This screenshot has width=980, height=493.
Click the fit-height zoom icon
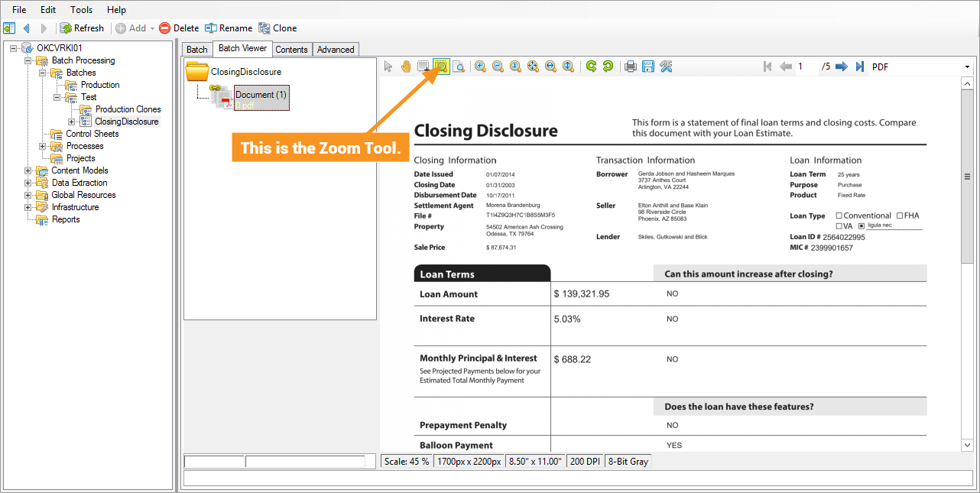[x=568, y=66]
